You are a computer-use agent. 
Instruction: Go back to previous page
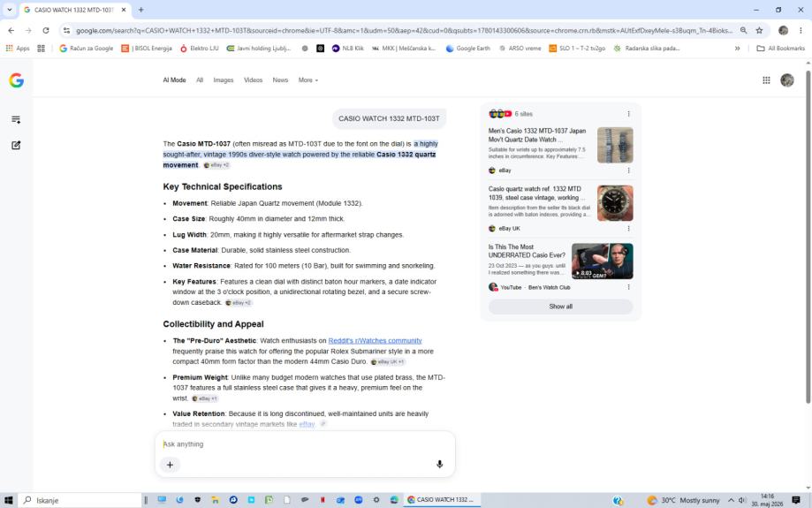(x=11, y=31)
